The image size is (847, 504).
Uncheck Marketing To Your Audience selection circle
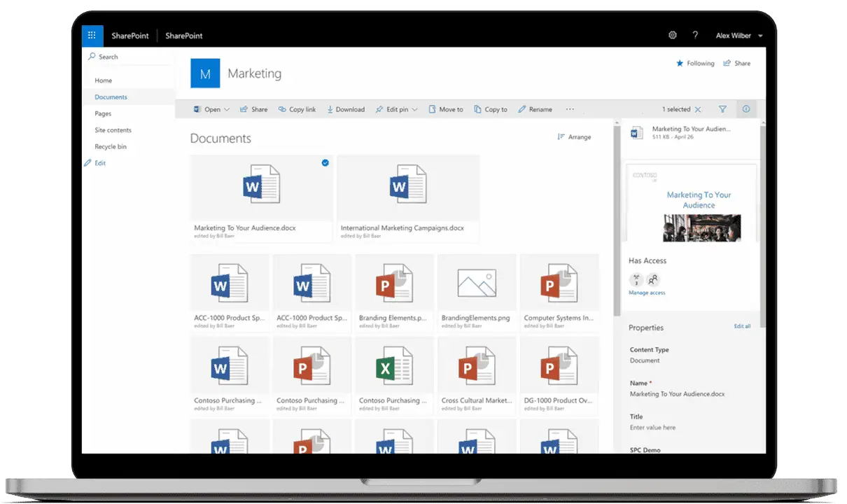coord(325,162)
